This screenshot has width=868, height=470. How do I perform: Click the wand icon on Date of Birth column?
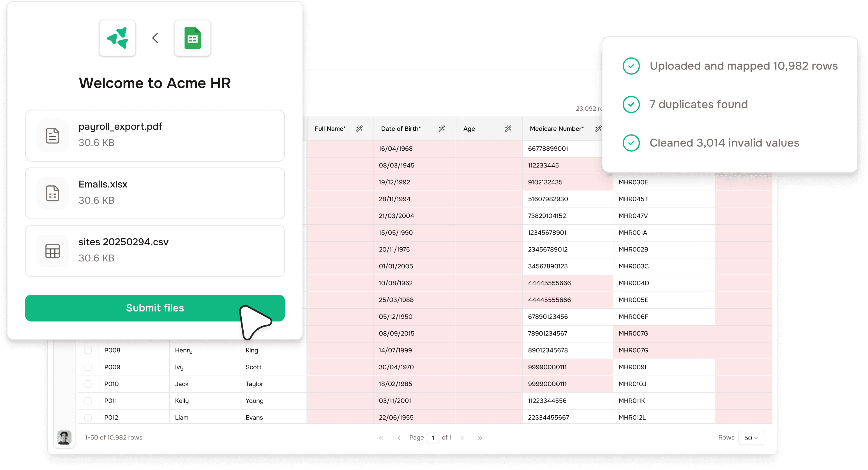click(441, 129)
